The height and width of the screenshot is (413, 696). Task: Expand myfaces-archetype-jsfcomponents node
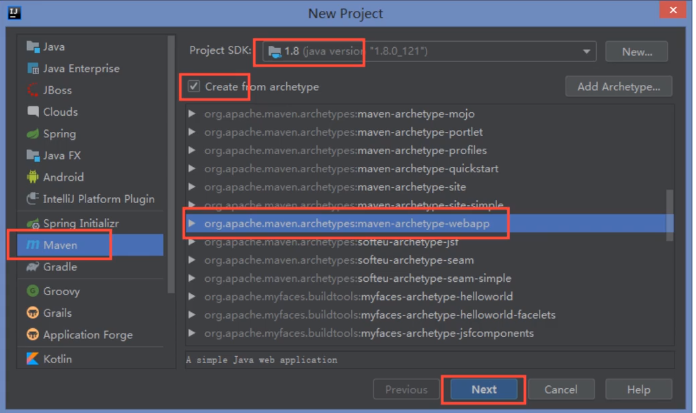192,333
